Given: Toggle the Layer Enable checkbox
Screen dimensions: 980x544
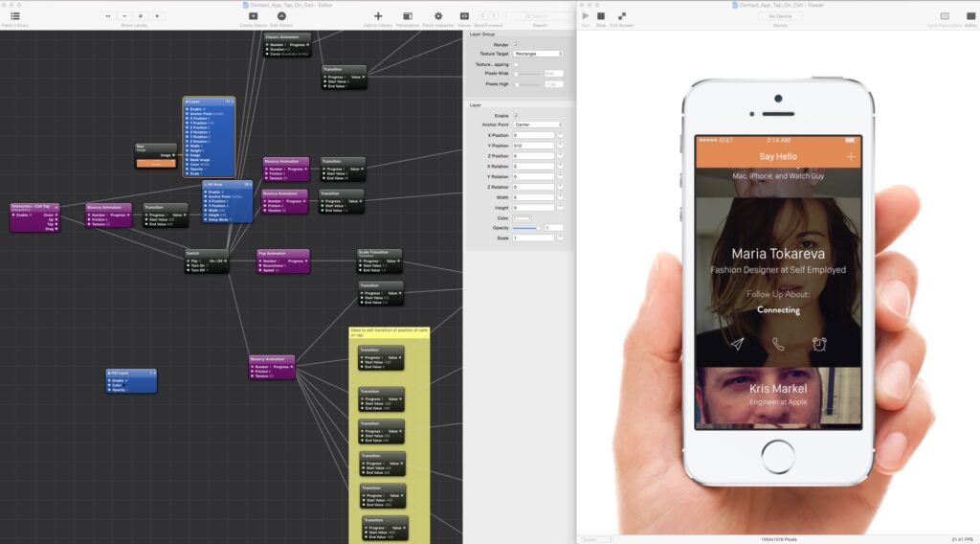Looking at the screenshot, I should click(x=516, y=115).
